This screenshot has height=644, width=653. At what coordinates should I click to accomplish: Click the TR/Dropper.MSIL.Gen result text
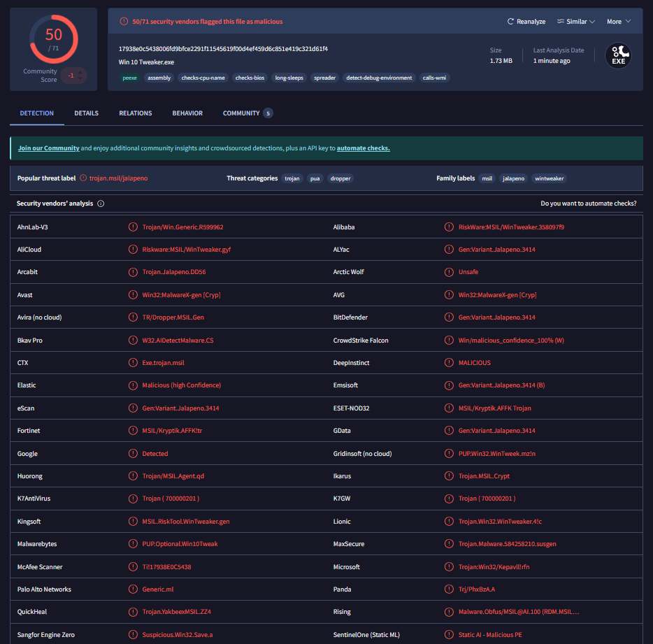pyautogui.click(x=173, y=317)
